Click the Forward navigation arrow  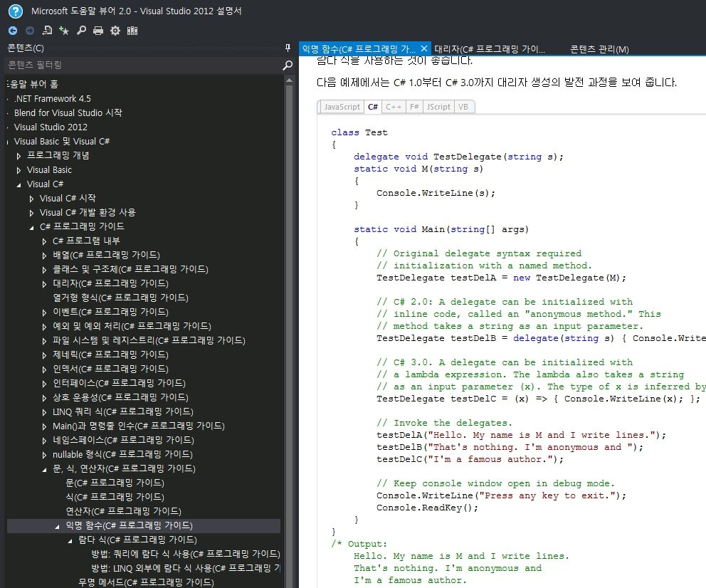click(29, 31)
